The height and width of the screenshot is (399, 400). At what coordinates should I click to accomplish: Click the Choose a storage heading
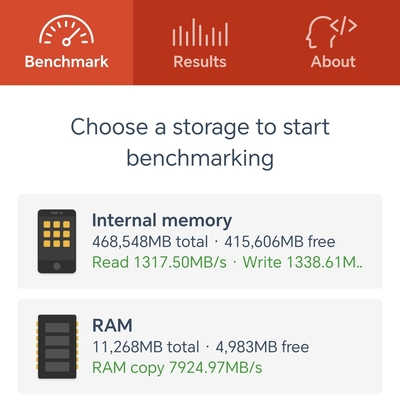[x=200, y=142]
